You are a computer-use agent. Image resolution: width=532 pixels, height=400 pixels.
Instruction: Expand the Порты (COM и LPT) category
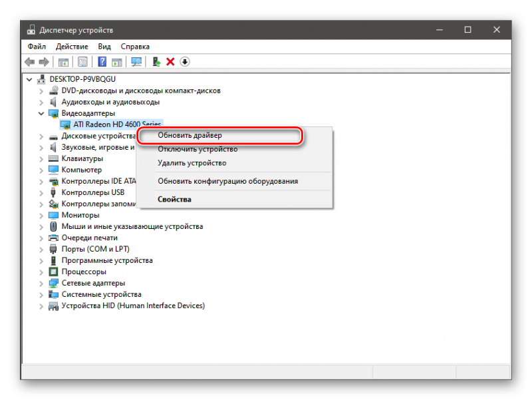coord(41,250)
